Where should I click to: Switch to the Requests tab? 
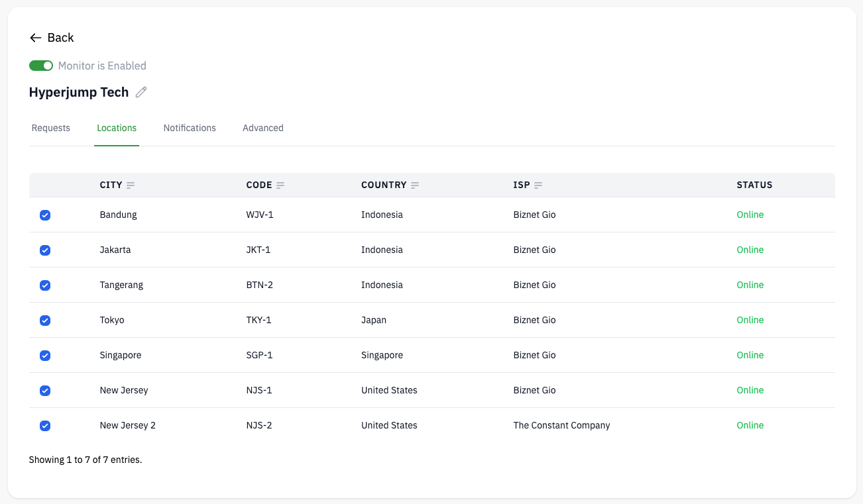click(51, 128)
